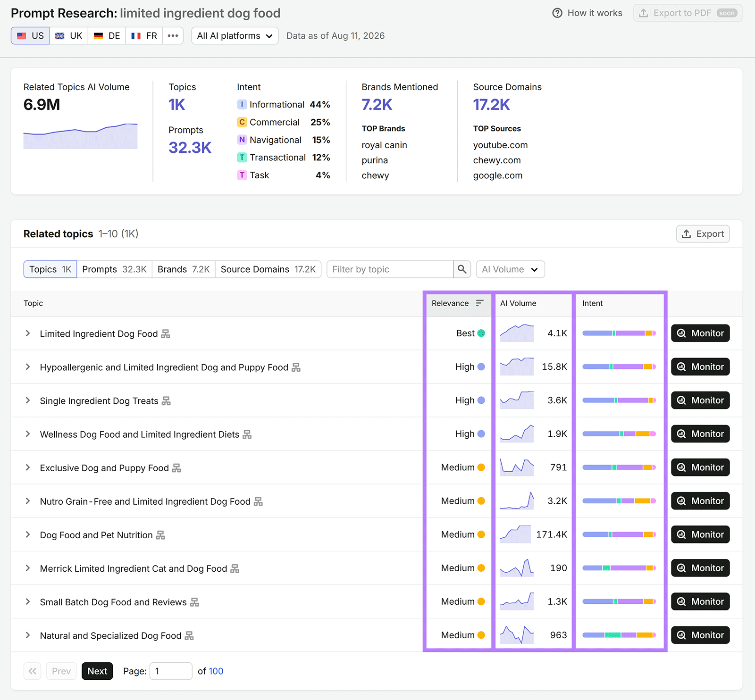Click the Best relevance green dot
Screen dimensions: 755x700
[481, 333]
